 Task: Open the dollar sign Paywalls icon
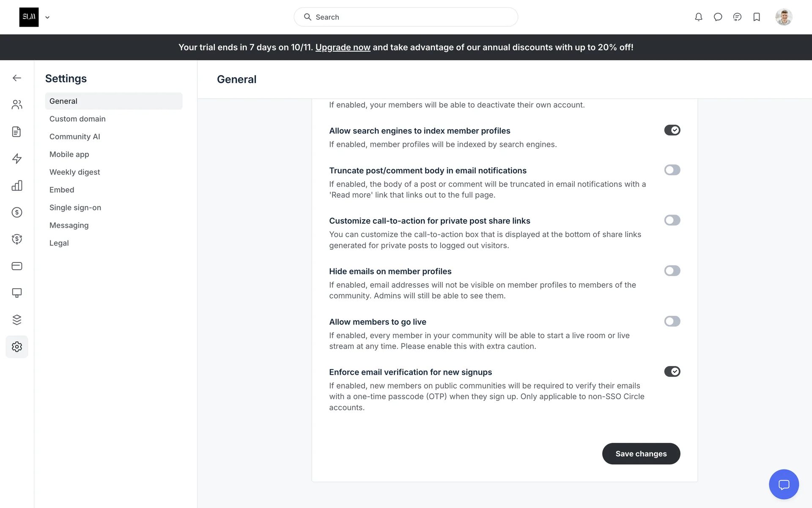click(x=17, y=212)
